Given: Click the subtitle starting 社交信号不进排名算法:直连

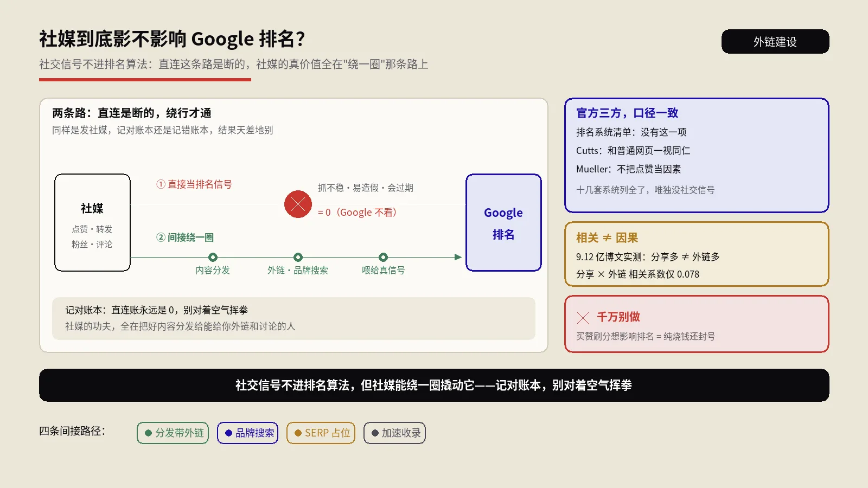Looking at the screenshot, I should (234, 64).
